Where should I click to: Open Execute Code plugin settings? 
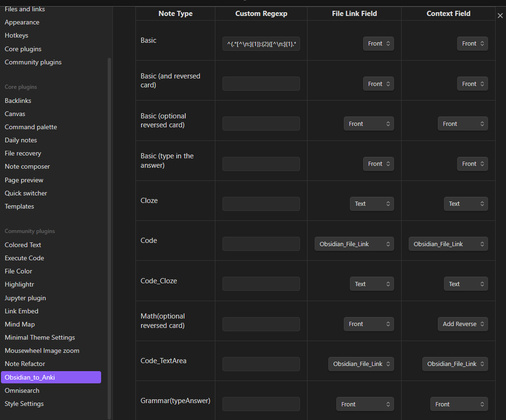24,258
